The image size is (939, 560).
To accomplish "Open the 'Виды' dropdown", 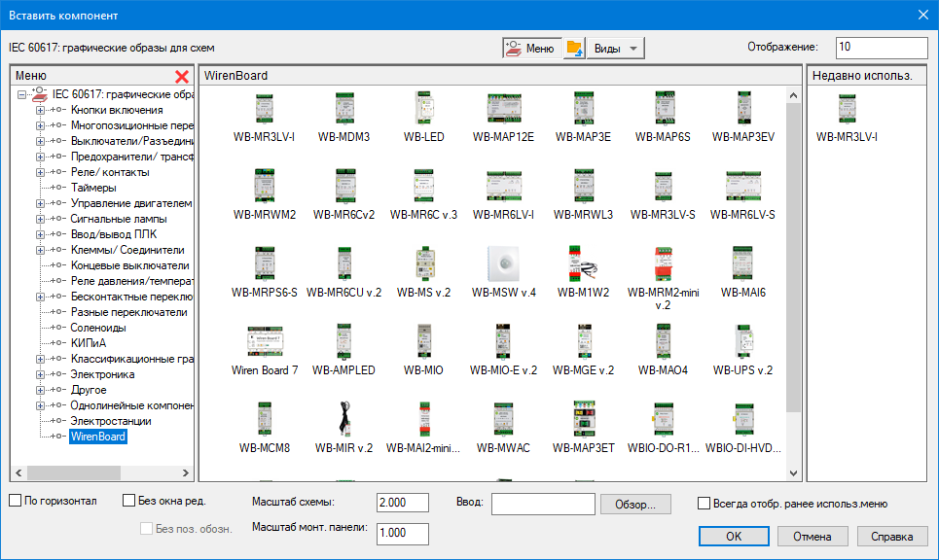I will pyautogui.click(x=615, y=48).
